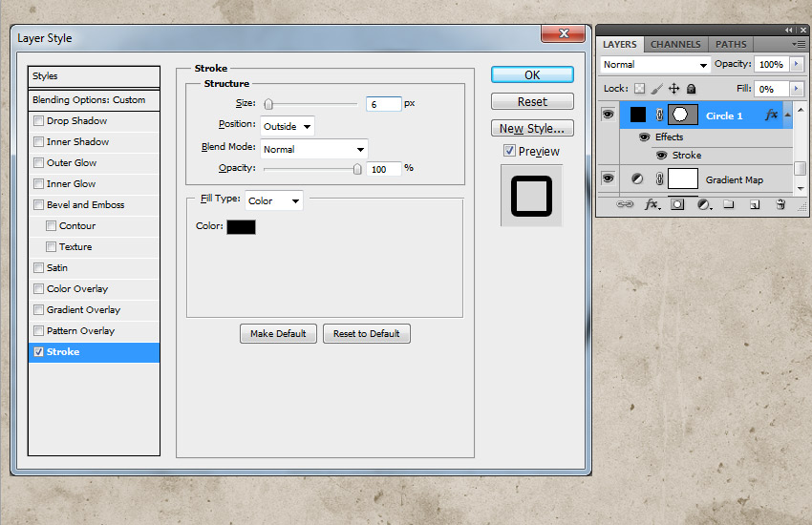
Task: Open the stroke Color swatch
Action: 241,227
